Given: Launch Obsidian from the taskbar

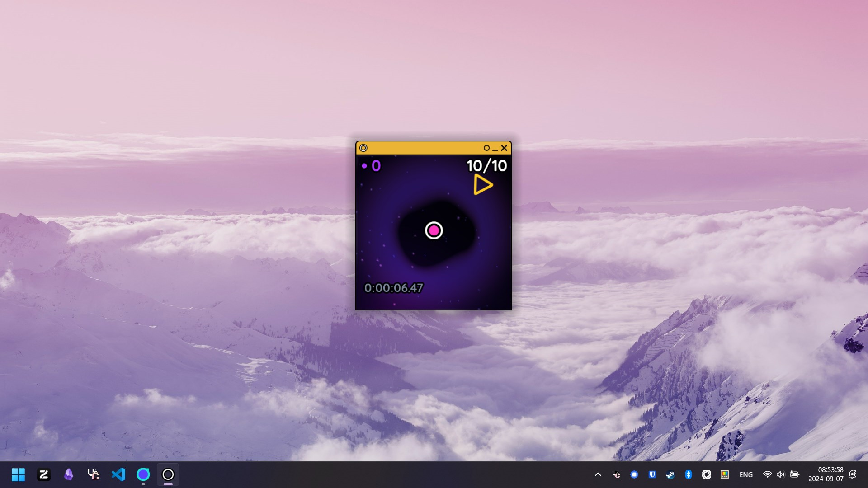Looking at the screenshot, I should point(69,474).
